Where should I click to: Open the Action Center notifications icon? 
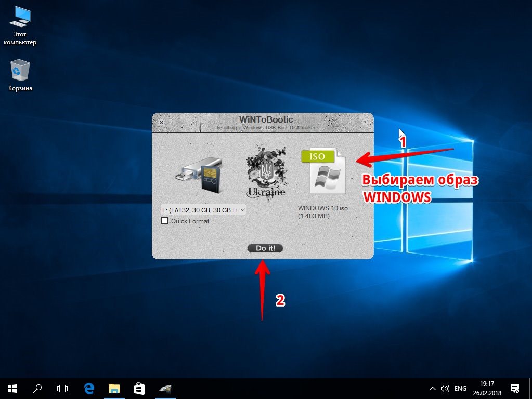point(515,389)
